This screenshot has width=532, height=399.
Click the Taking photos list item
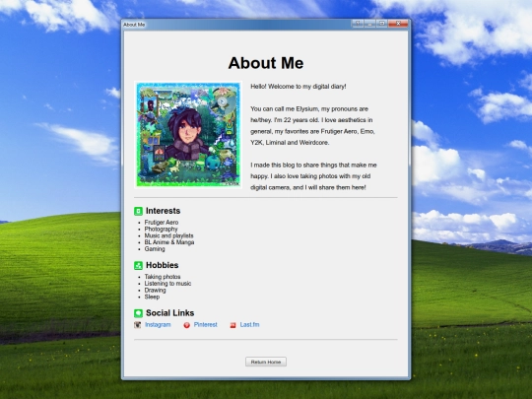click(163, 277)
